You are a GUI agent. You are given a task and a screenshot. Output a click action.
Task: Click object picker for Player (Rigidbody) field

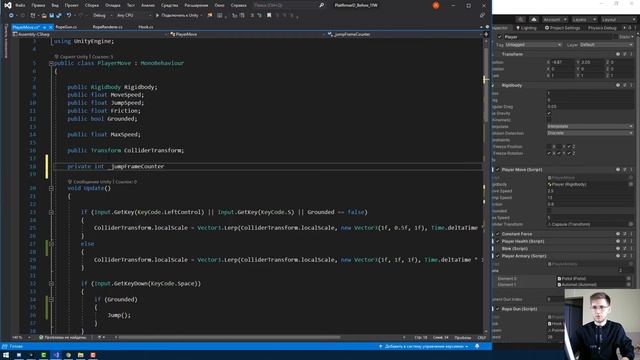point(631,184)
